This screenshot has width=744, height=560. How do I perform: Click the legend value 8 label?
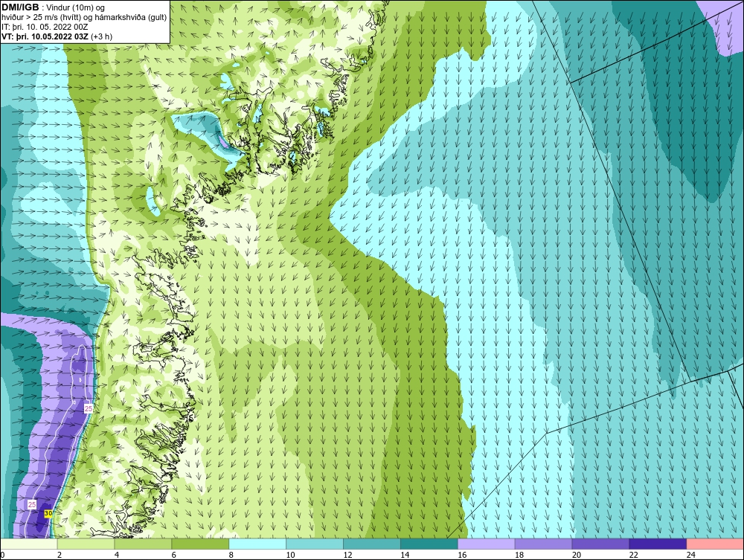[231, 555]
